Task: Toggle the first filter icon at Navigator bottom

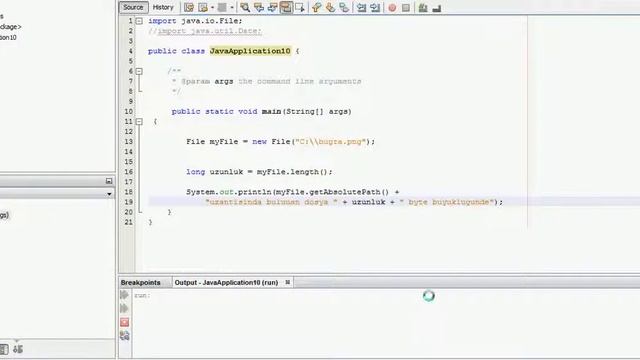Action: click(x=4, y=349)
